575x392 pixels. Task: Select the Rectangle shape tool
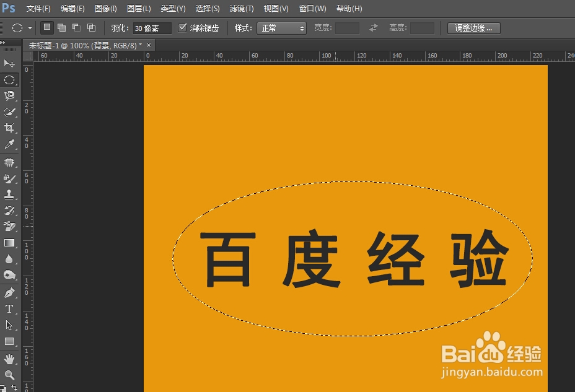pos(9,341)
